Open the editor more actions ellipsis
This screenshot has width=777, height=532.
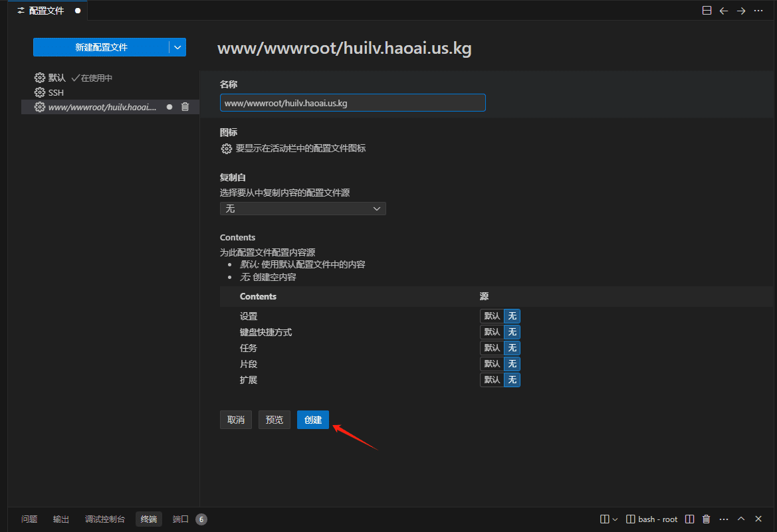(x=758, y=11)
